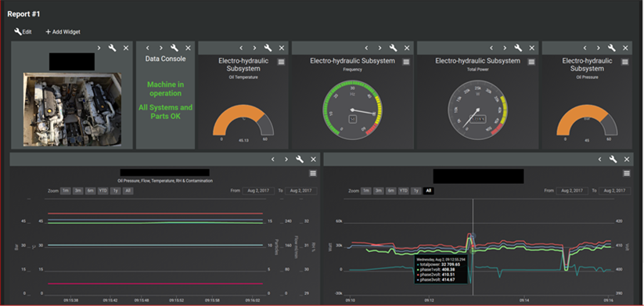Viewport: 644px width, 306px height.
Task: Move Oil Temperature widget right
Action: click(x=254, y=48)
